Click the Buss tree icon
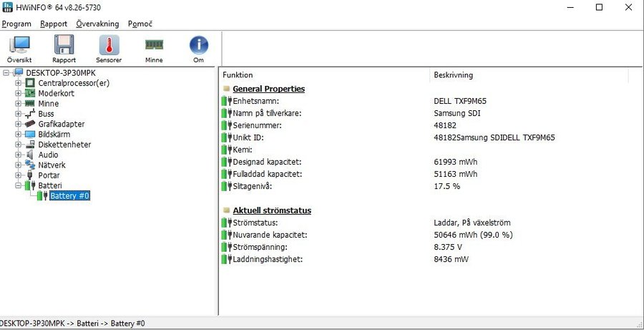The width and height of the screenshot is (644, 330). 30,114
